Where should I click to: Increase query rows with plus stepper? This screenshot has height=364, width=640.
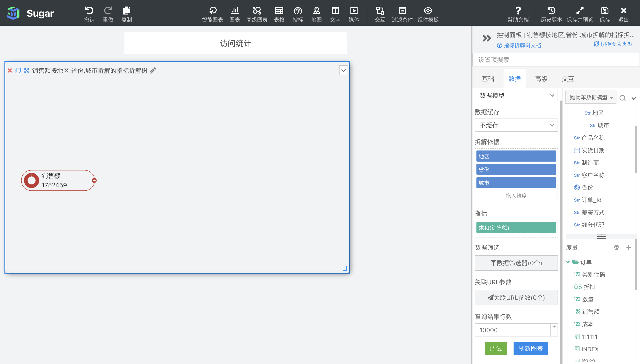pyautogui.click(x=554, y=326)
